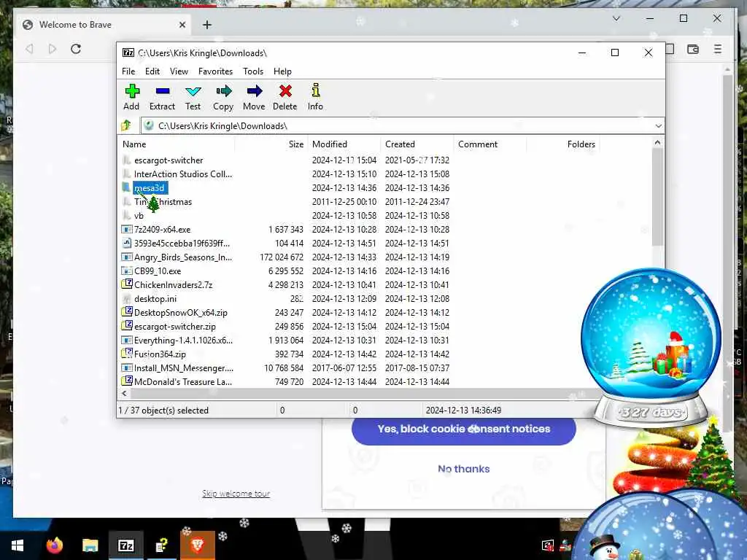
Task: Open the Windows Start menu
Action: click(x=18, y=545)
